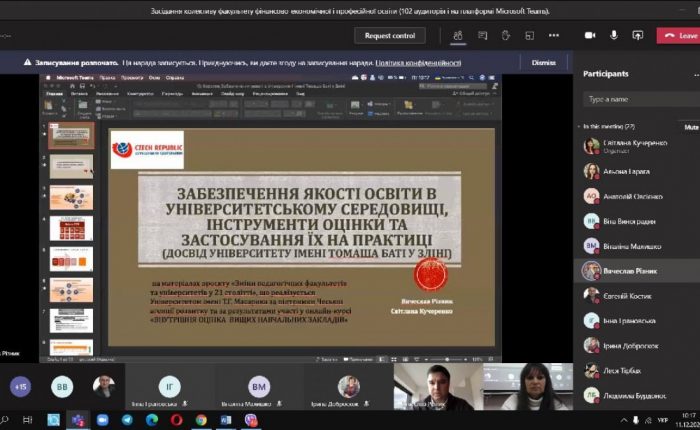700x430 pixels.
Task: Click the Share content icon
Action: (638, 35)
